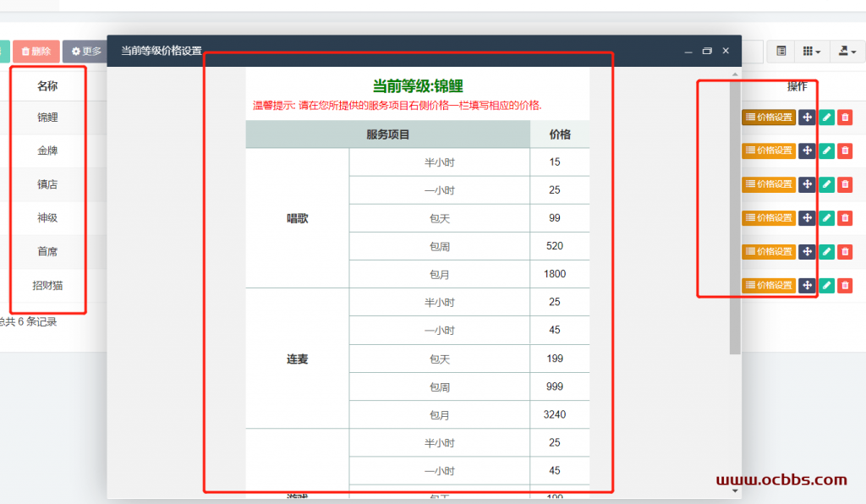
Task: Click the 当前等级价格设置 dialog title
Action: pyautogui.click(x=162, y=51)
